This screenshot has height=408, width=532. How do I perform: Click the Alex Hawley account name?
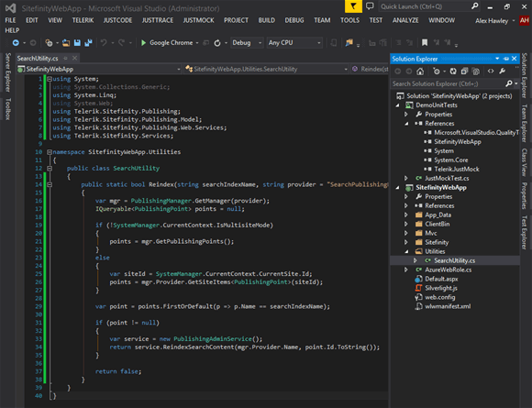coord(492,21)
